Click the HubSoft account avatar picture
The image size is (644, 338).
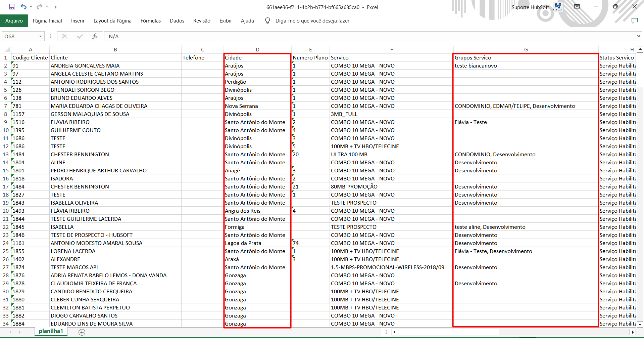[x=557, y=7]
